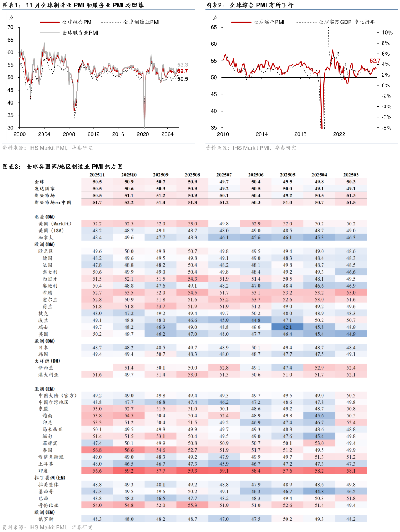Screen dimensions: 400x532
Task: Click the '德国' row label
Action: point(47,258)
